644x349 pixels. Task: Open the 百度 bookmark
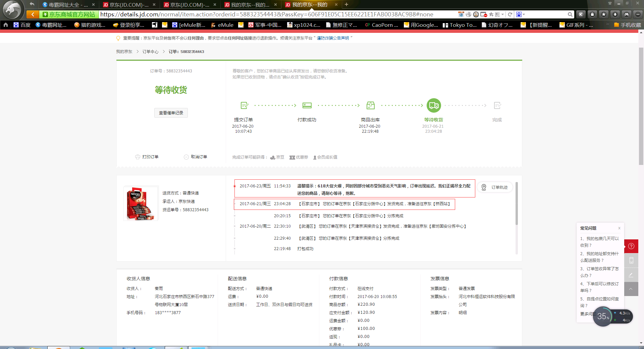click(22, 25)
